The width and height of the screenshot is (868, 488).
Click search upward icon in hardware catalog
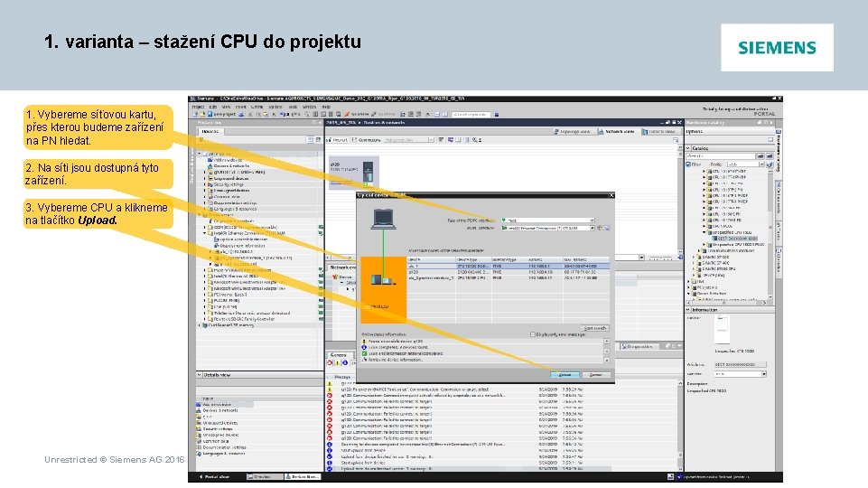pos(769,156)
